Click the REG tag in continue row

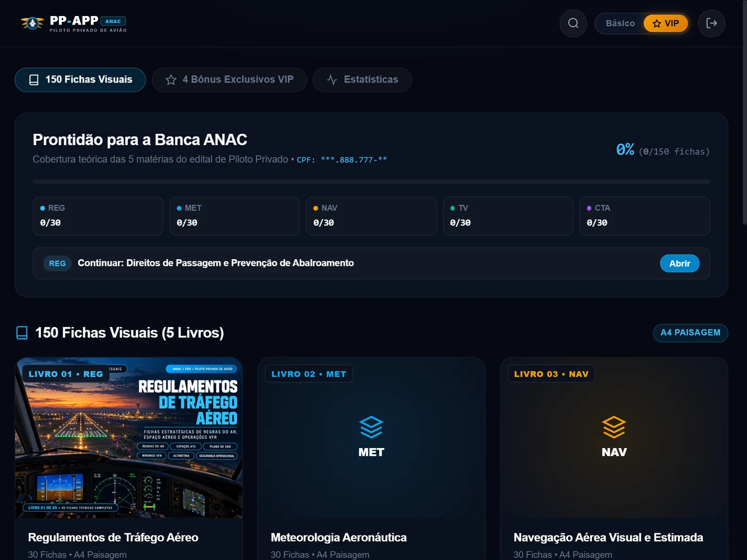(57, 263)
